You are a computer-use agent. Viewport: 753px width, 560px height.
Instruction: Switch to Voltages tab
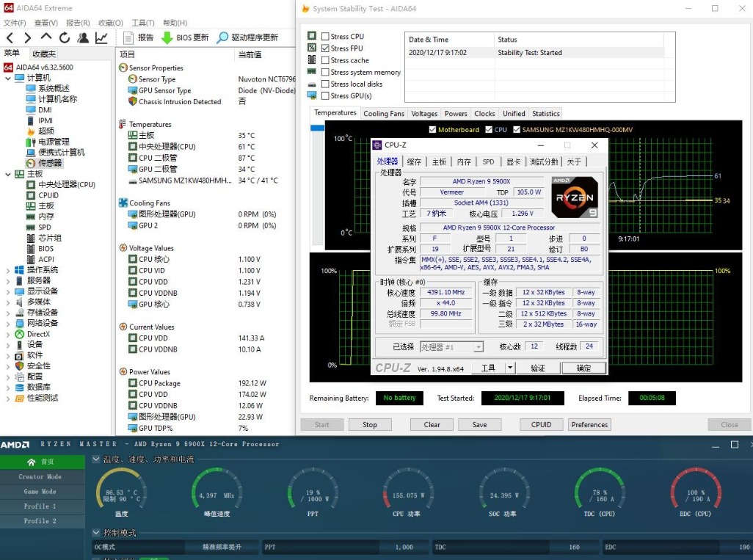tap(424, 114)
